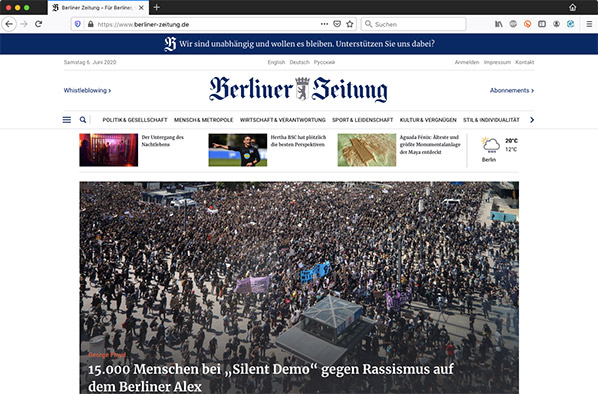Open the Kontakt link

[x=525, y=62]
